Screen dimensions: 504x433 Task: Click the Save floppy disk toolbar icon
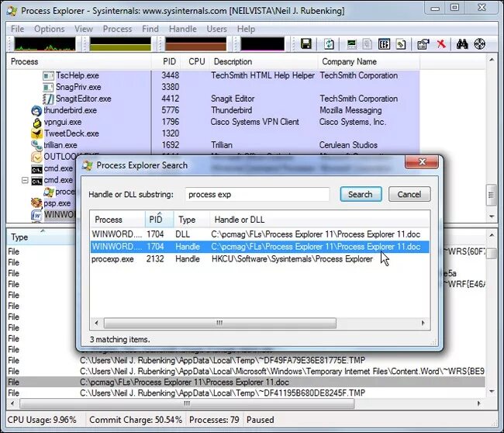pyautogui.click(x=306, y=43)
